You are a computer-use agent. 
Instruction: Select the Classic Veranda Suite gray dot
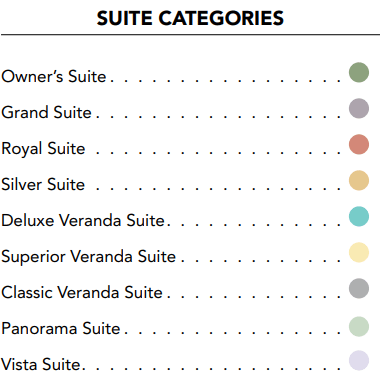click(x=359, y=288)
